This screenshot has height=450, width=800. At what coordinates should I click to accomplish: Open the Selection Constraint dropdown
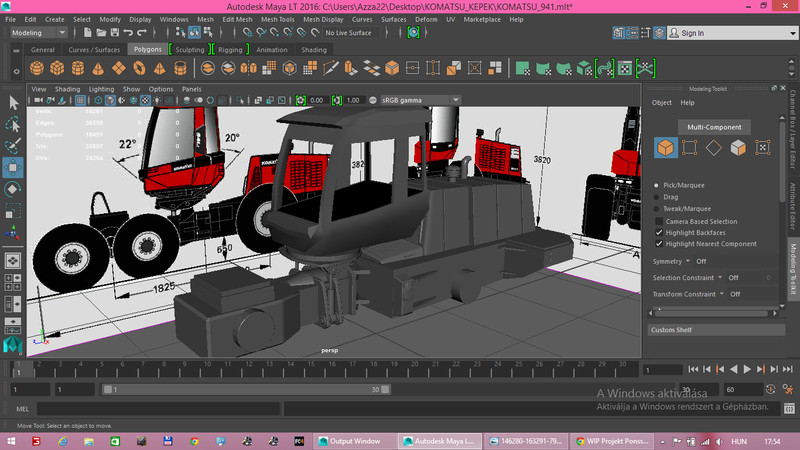(x=720, y=278)
